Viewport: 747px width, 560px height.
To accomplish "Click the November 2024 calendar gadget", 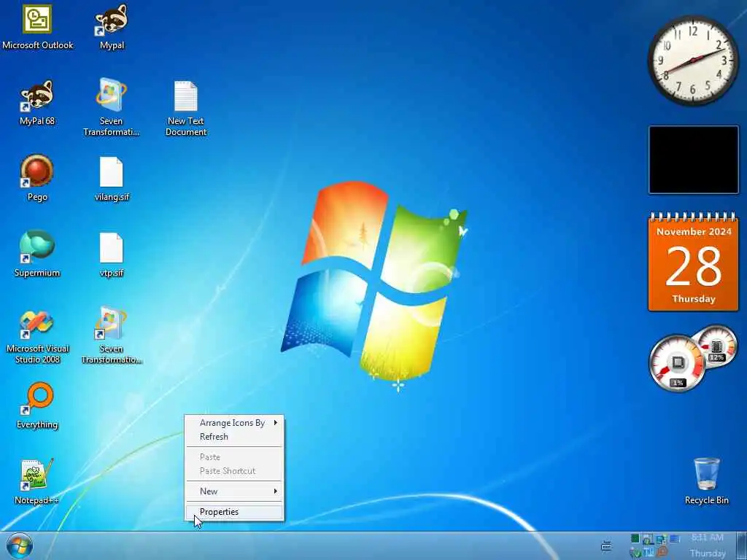I will coord(694,262).
